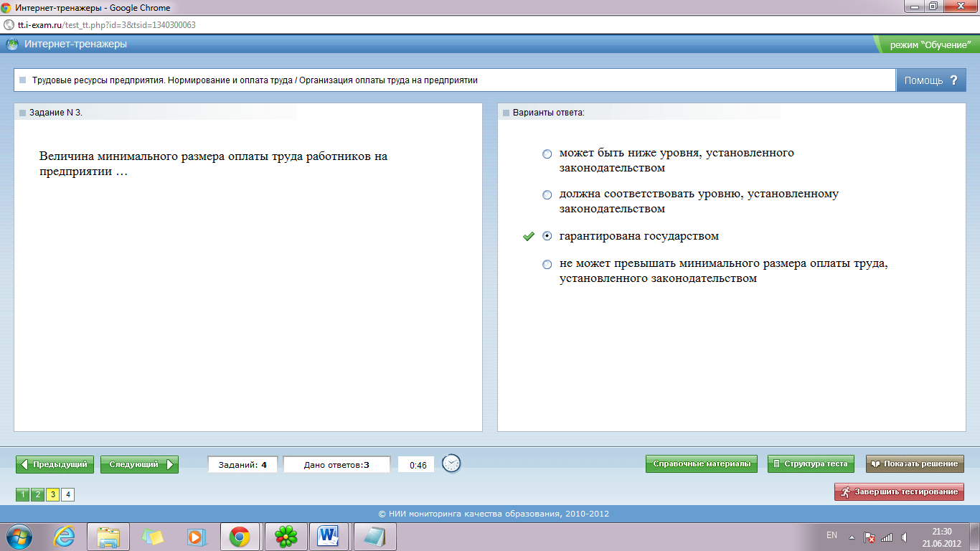Click the EN language indicator
980x551 pixels.
pyautogui.click(x=832, y=535)
